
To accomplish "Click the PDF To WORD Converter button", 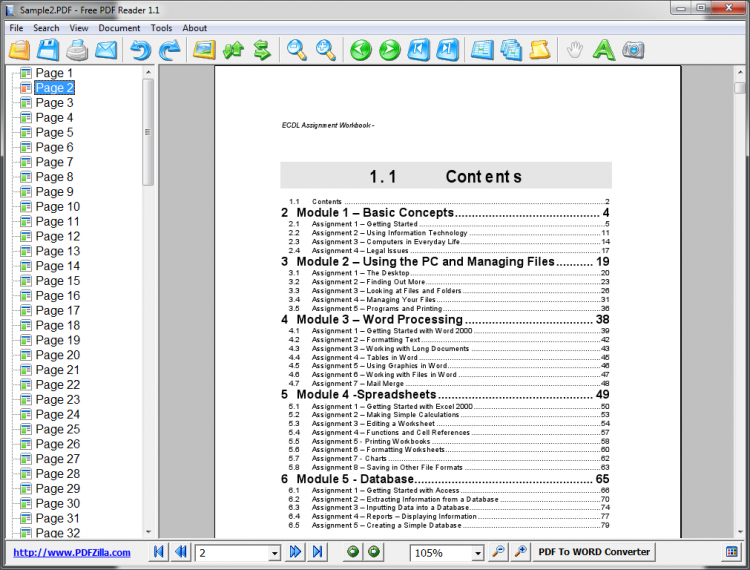I will pos(594,552).
